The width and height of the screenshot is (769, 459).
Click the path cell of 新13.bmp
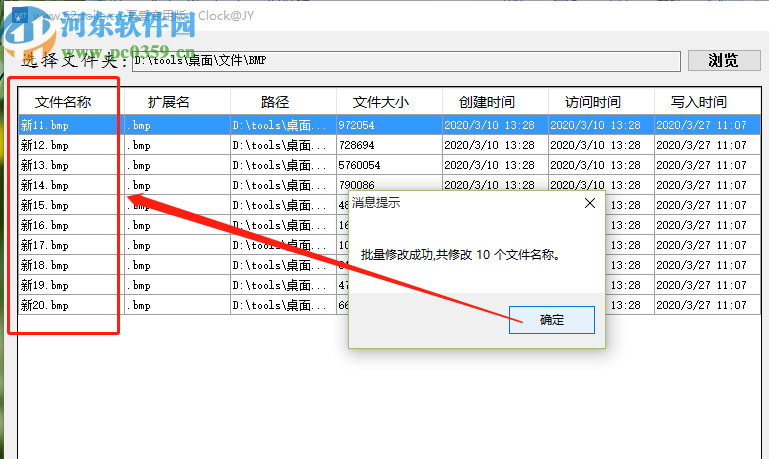283,165
